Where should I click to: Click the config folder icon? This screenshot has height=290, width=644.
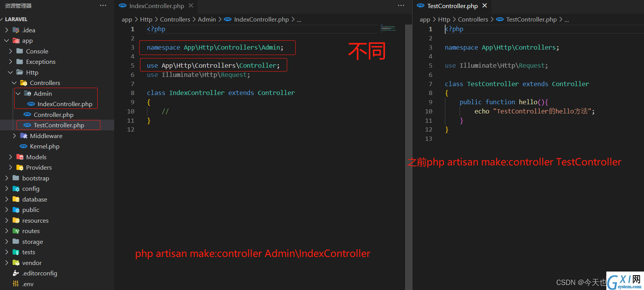point(16,188)
